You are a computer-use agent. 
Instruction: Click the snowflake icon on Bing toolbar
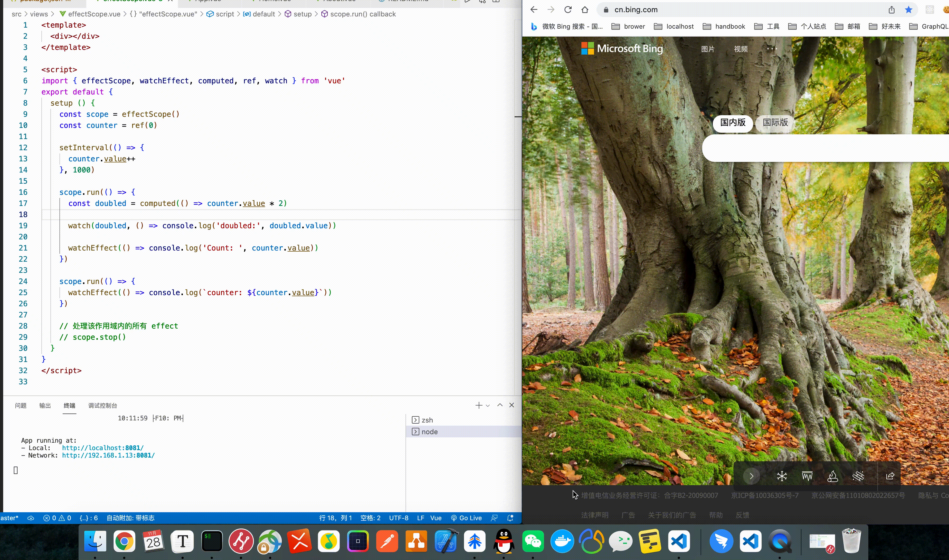click(782, 476)
